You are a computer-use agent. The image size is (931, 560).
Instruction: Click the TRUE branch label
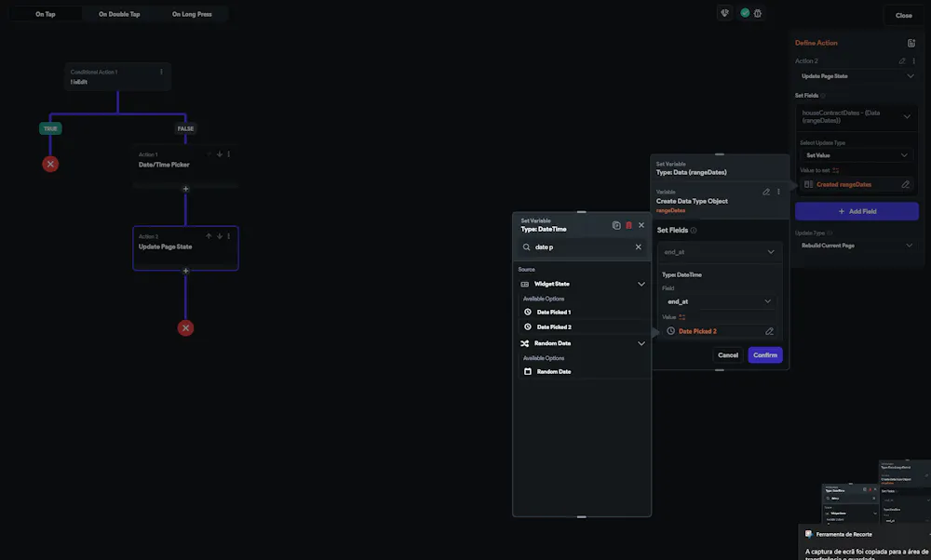pyautogui.click(x=50, y=128)
